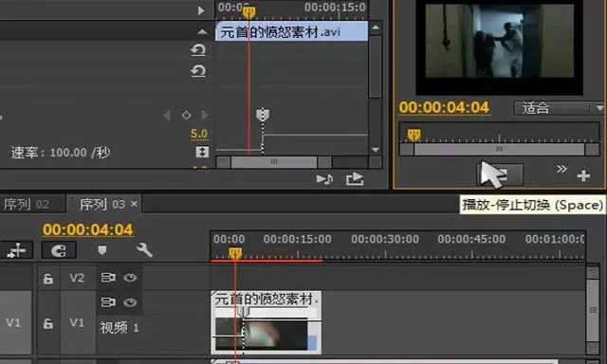
Task: Click effect controls scroll down arrow
Action: coord(376,150)
